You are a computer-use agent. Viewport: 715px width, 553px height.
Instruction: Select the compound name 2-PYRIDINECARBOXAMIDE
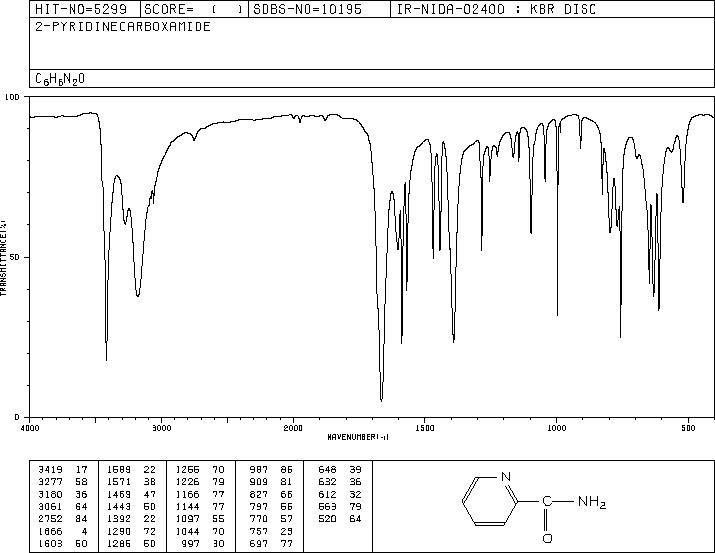tap(123, 26)
